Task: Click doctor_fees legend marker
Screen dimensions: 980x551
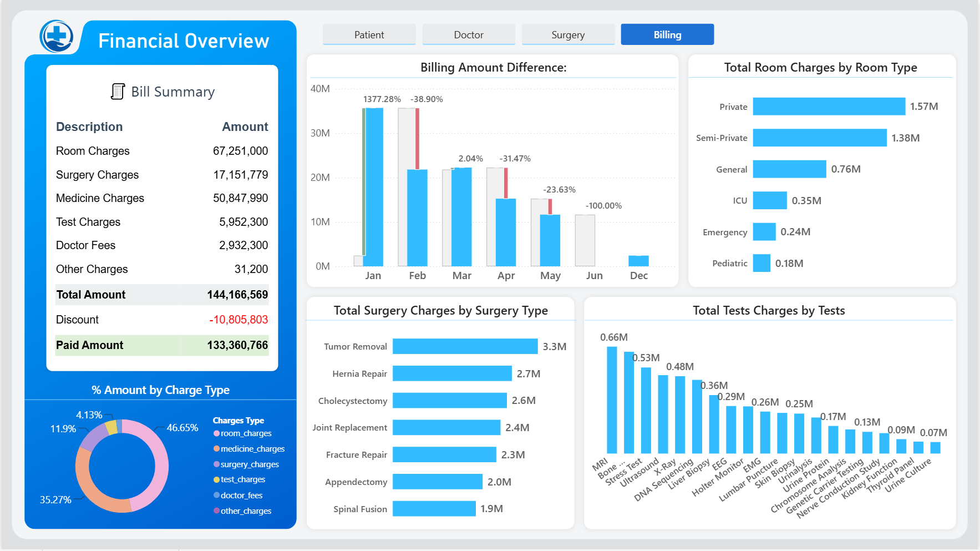Action: click(x=217, y=495)
